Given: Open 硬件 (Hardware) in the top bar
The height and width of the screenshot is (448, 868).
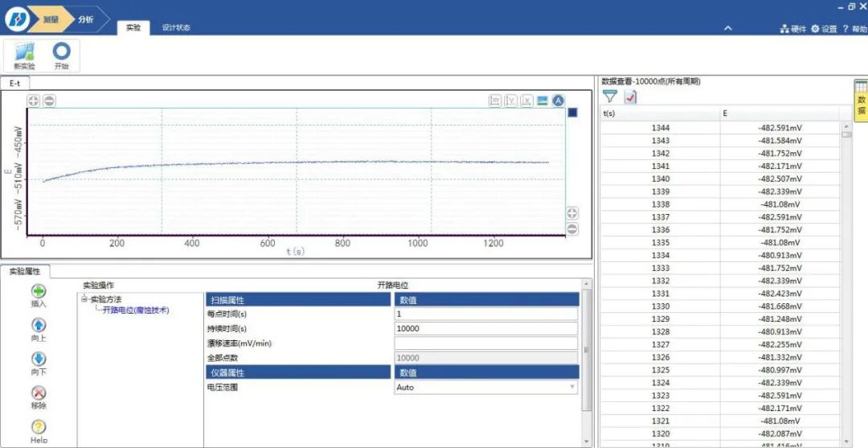Looking at the screenshot, I should [792, 29].
